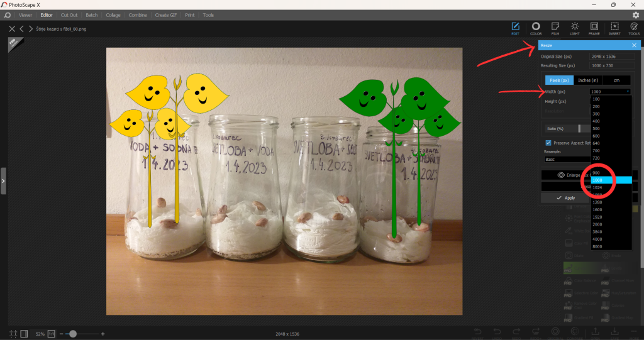Choose 500 from width list
The width and height of the screenshot is (644, 362).
(611, 128)
